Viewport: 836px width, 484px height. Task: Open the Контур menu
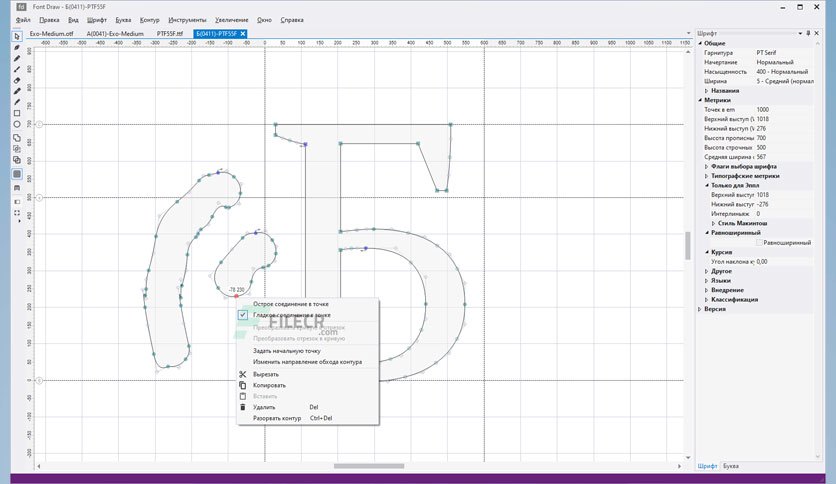point(149,20)
